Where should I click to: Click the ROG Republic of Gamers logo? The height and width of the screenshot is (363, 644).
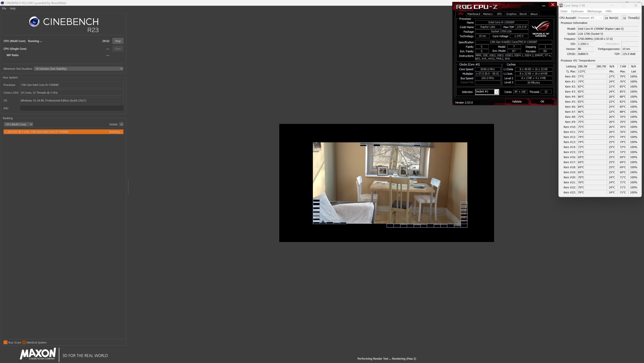[541, 29]
